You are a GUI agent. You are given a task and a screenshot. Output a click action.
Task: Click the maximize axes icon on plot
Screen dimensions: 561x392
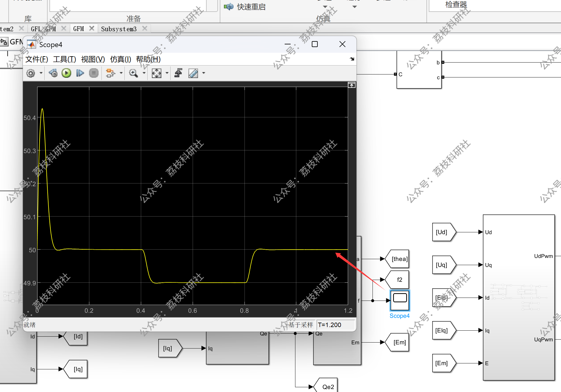click(352, 85)
